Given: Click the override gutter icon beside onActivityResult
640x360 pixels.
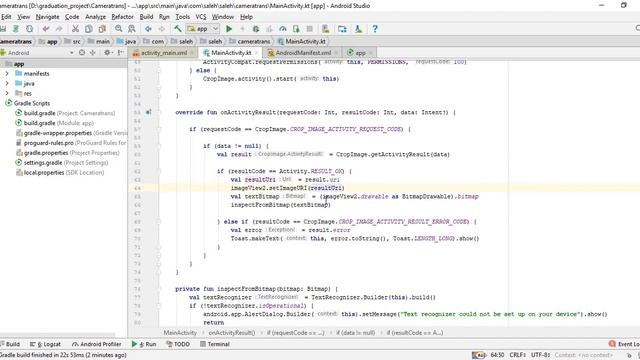Looking at the screenshot, I should tap(149, 112).
